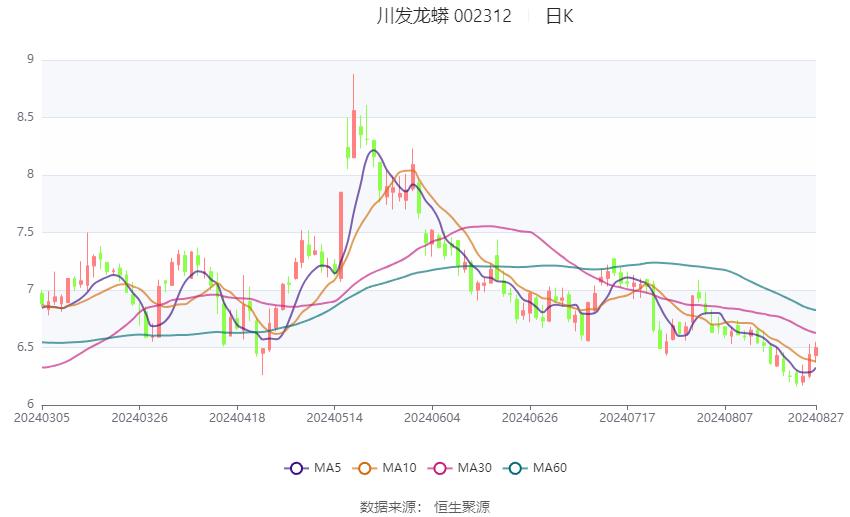Click y-axis value 7.5
Screen dimensions: 850x517
coord(25,232)
